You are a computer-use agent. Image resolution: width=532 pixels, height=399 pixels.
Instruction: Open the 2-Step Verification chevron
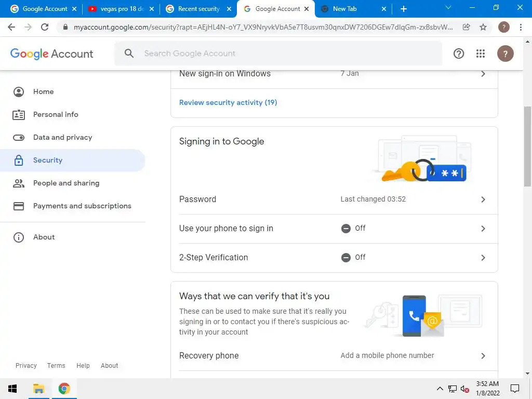tap(483, 258)
